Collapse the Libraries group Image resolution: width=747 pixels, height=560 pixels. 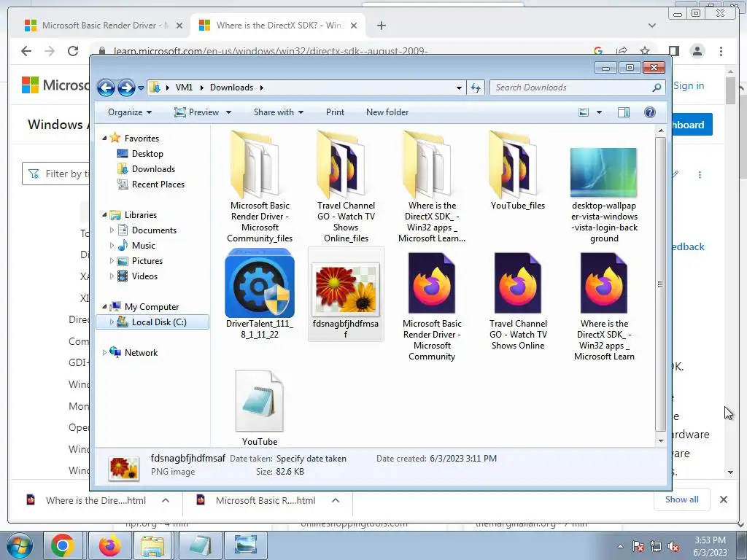104,215
